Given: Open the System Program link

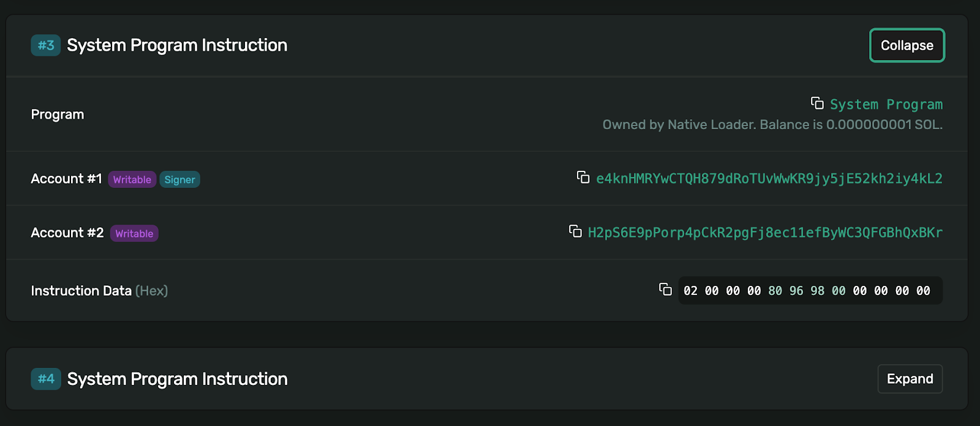Looking at the screenshot, I should point(886,105).
